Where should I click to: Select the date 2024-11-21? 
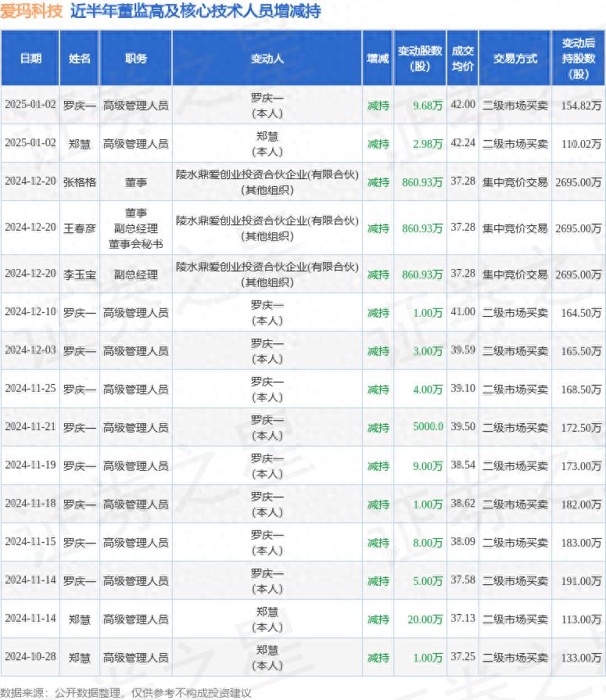click(x=30, y=427)
